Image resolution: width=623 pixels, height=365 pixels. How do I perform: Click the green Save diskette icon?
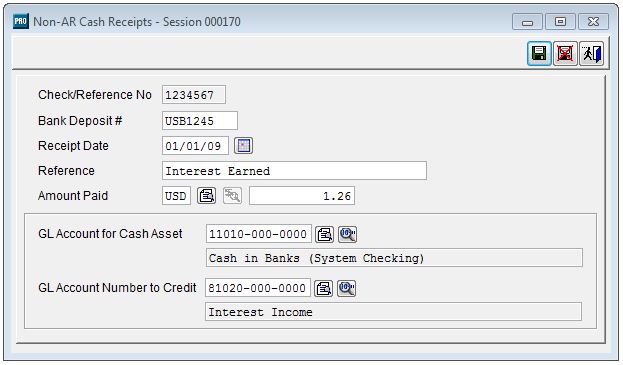pos(539,53)
